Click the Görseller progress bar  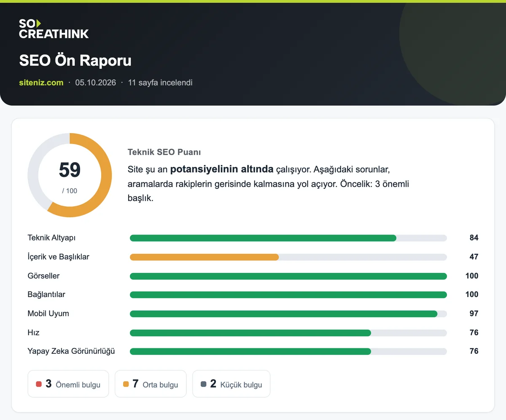(288, 276)
